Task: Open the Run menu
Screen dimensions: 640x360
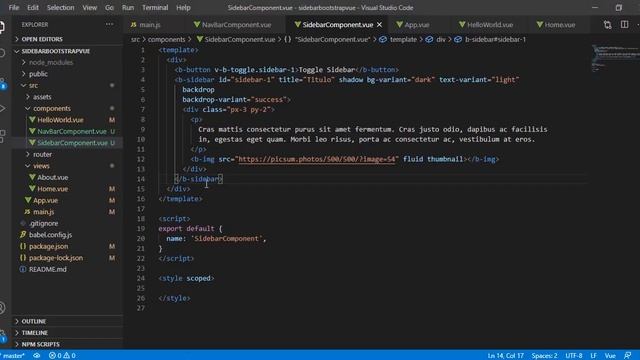Action: click(128, 8)
